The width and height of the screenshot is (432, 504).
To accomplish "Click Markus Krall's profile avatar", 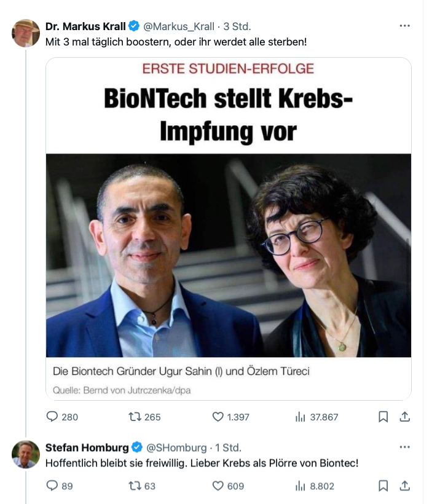I will coord(26,33).
